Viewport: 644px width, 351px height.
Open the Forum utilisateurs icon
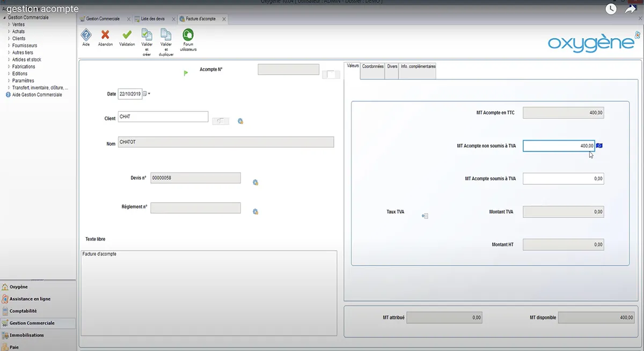(188, 35)
